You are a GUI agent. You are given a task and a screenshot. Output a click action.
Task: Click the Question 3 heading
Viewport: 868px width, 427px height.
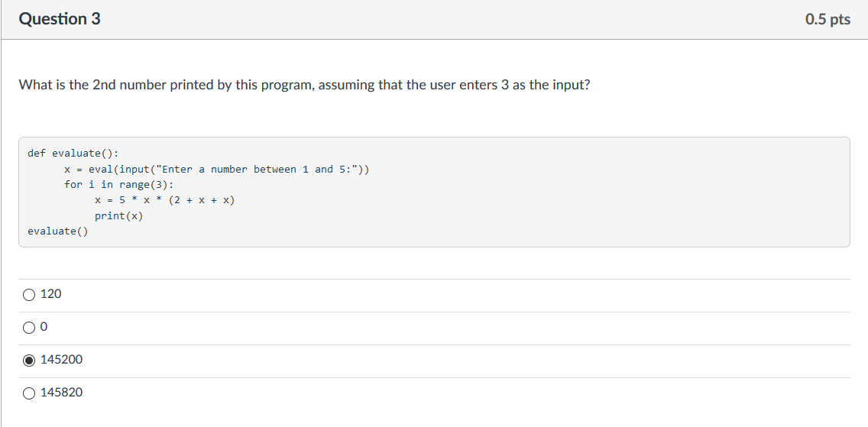(x=60, y=19)
